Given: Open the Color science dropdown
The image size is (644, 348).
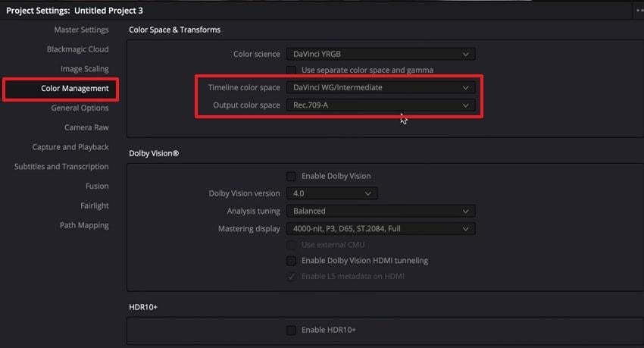Looking at the screenshot, I should pos(380,54).
